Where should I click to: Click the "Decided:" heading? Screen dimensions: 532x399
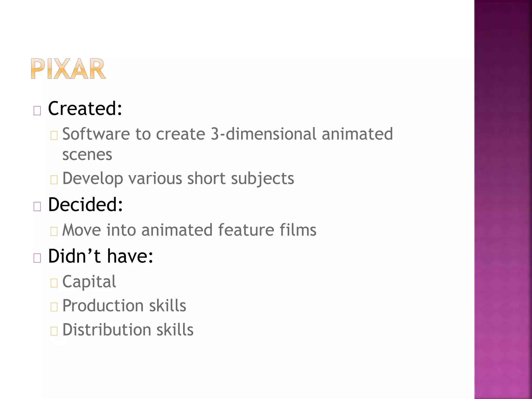pyautogui.click(x=85, y=204)
